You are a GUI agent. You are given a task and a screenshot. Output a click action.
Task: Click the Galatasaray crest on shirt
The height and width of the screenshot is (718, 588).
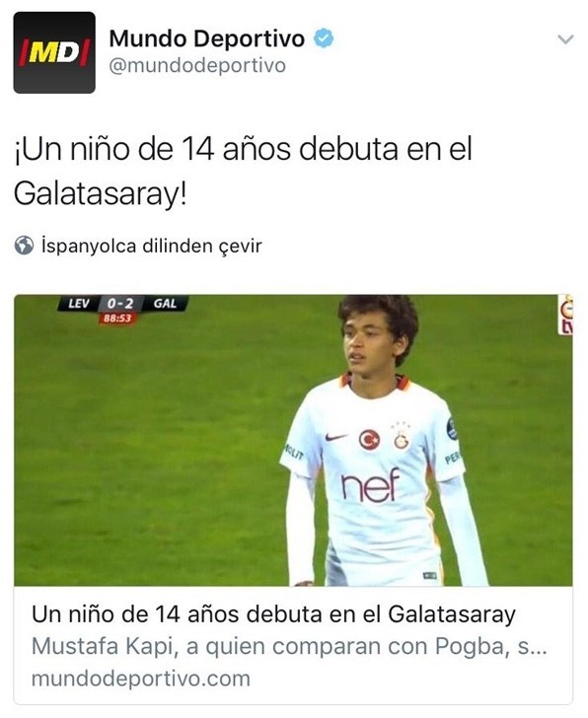[x=402, y=440]
